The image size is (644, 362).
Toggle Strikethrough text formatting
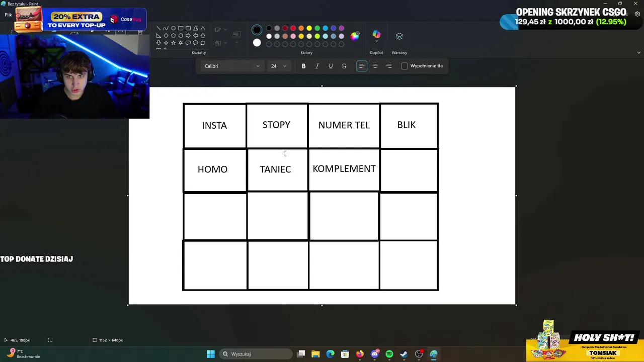(x=344, y=66)
